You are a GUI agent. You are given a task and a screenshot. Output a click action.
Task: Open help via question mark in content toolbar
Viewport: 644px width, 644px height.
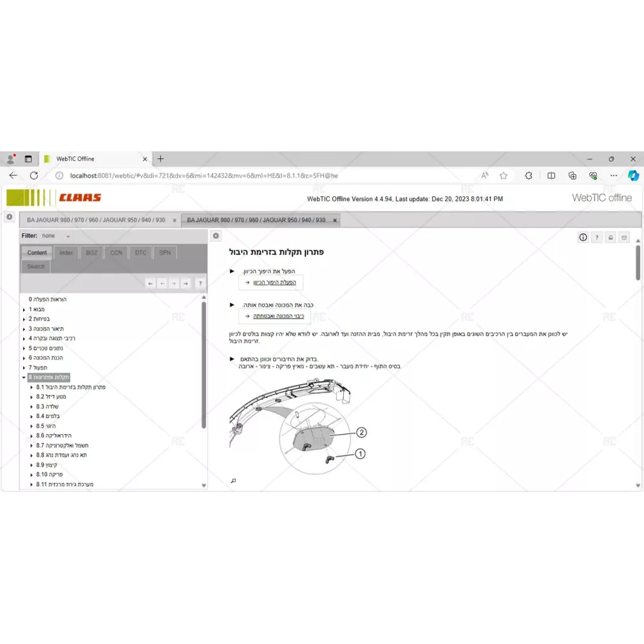click(x=596, y=237)
